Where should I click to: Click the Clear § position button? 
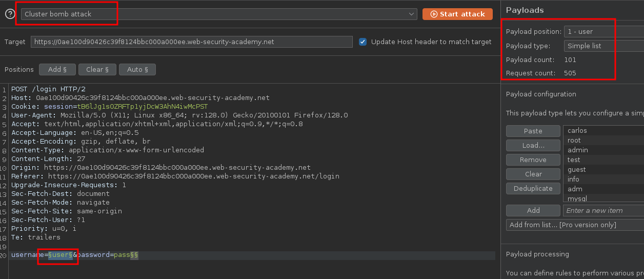(97, 69)
